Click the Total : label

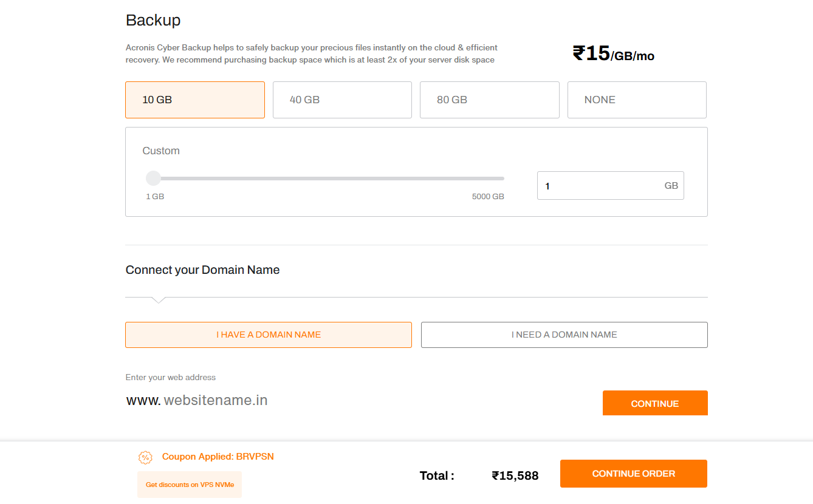click(437, 475)
